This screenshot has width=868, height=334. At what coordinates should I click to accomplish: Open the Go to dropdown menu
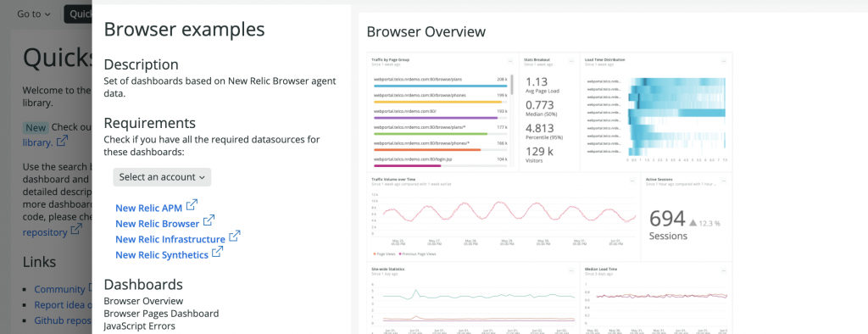coord(33,14)
